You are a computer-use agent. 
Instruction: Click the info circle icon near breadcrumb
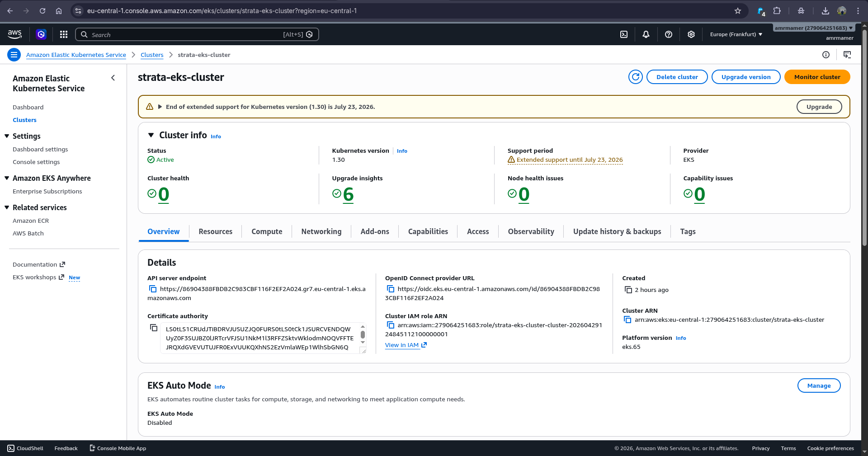(x=826, y=55)
